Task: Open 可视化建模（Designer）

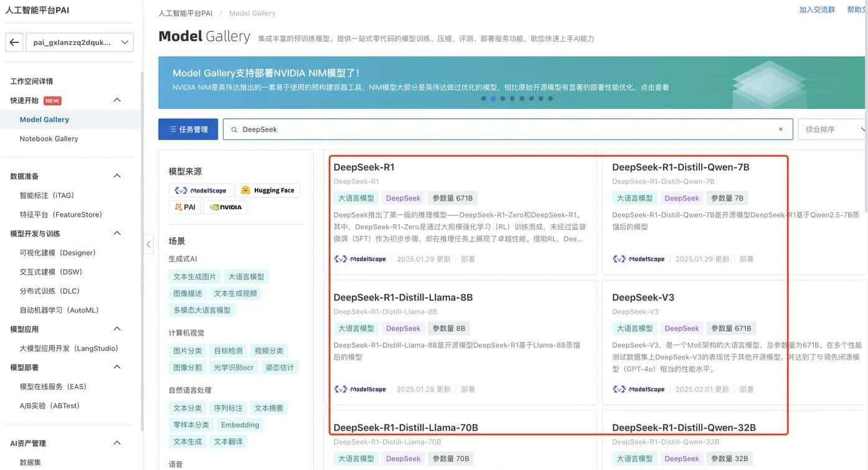Action: click(58, 253)
